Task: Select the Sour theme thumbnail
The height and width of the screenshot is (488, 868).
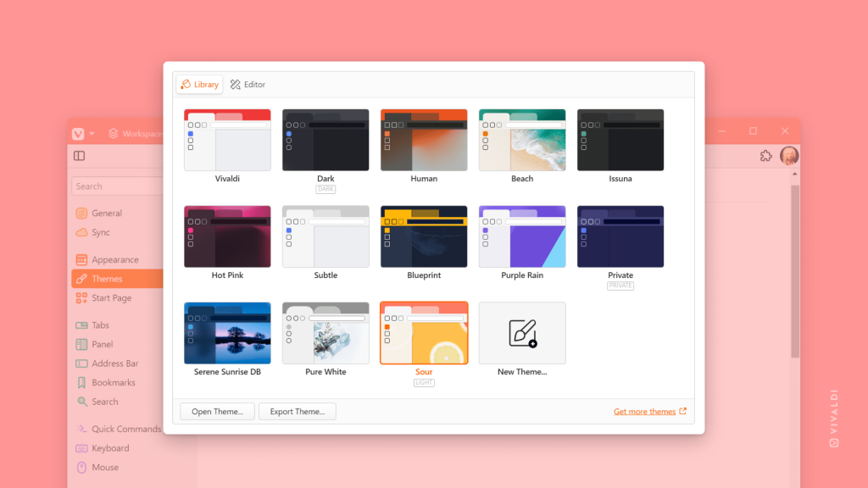Action: (424, 333)
